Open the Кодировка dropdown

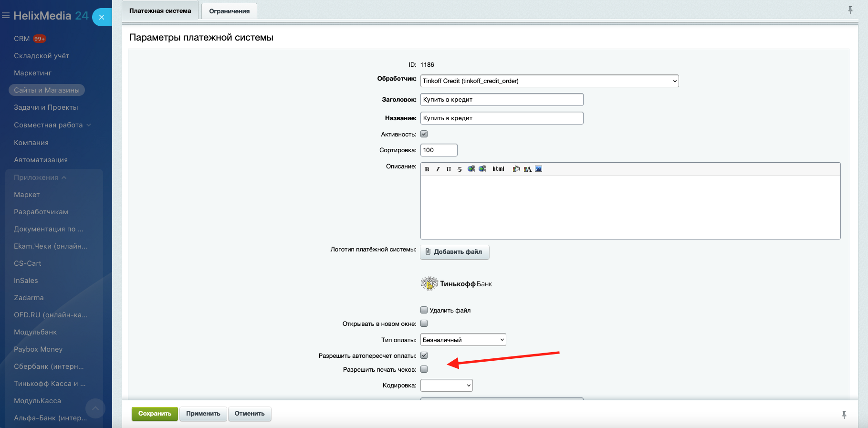pyautogui.click(x=446, y=386)
